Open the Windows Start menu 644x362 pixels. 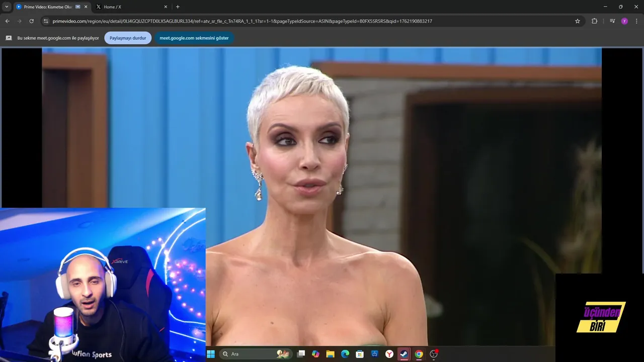click(211, 354)
